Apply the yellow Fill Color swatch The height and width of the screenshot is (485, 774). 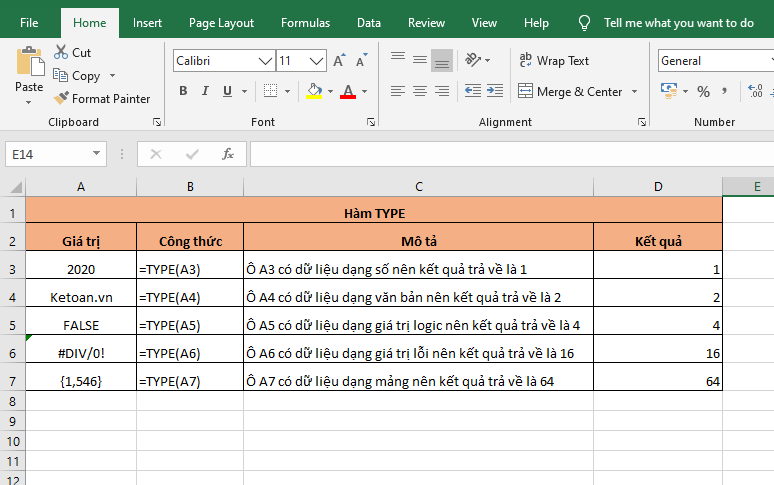tap(314, 92)
